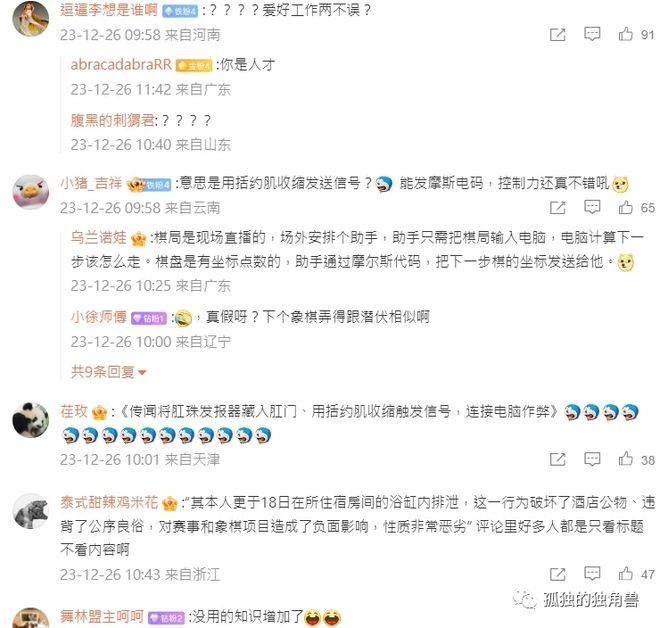Share 泰式甜辣鸡米花's comment

558,574
